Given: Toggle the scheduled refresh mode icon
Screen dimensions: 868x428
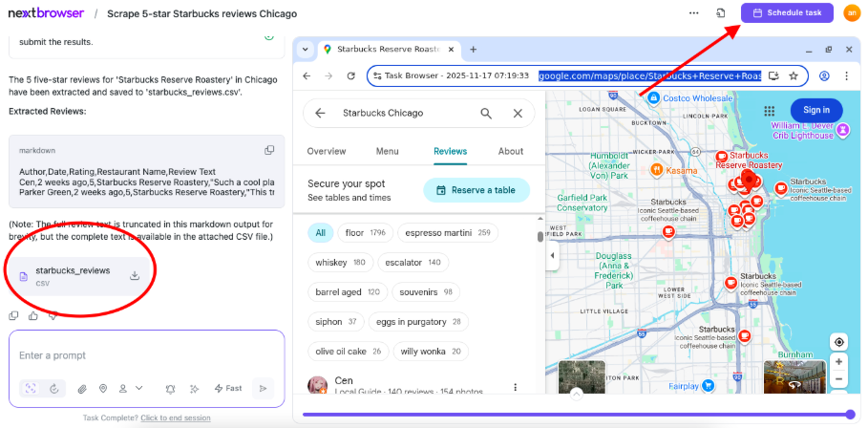Looking at the screenshot, I should click(x=54, y=389).
